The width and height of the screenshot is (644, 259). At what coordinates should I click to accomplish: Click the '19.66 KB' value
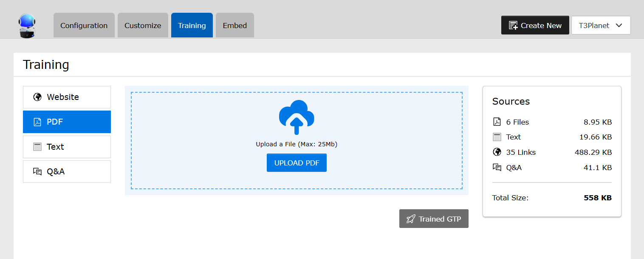596,137
